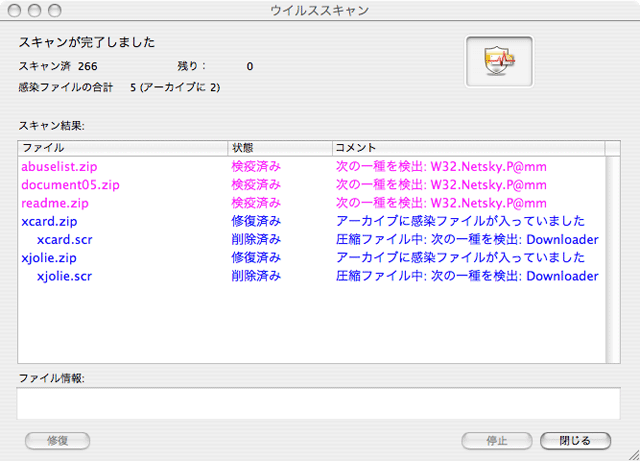Click the スキャンが完了しました heading
This screenshot has width=640, height=461.
pos(87,42)
